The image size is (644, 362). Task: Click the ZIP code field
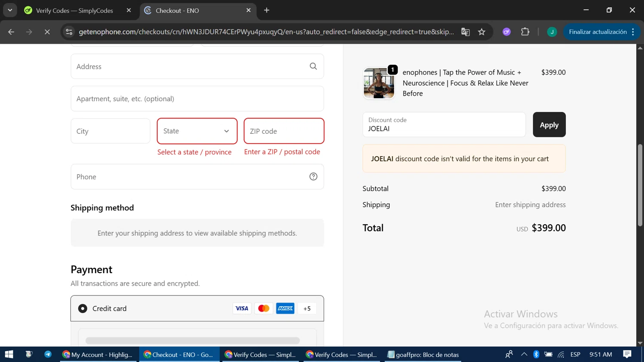(x=284, y=131)
